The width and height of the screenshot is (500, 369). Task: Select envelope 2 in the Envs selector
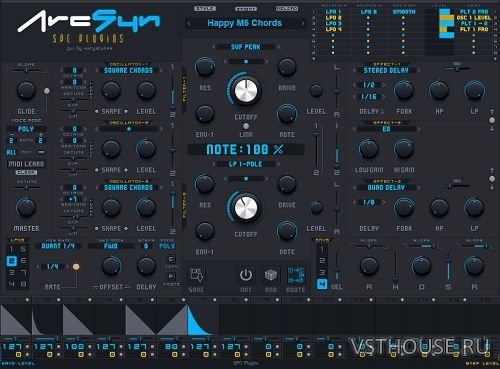[x=322, y=261]
